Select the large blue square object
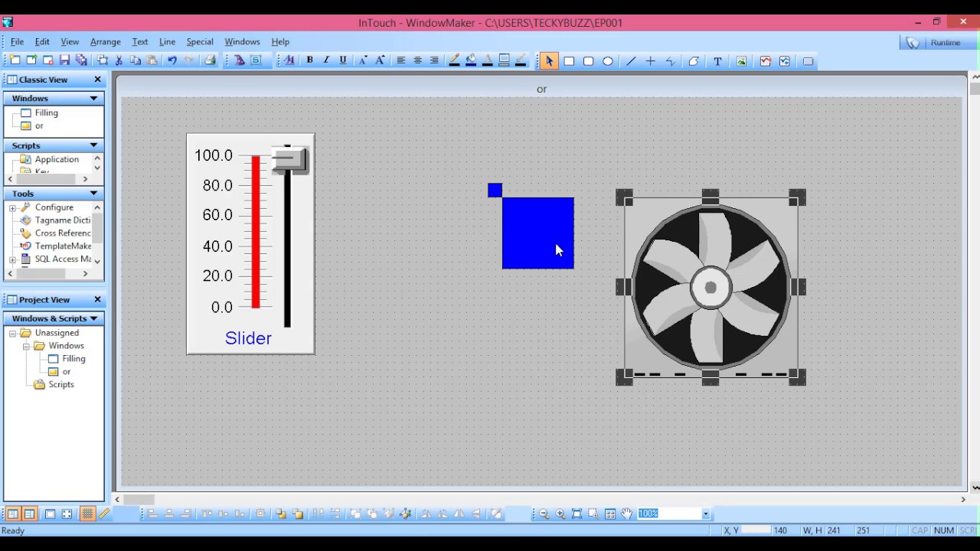 tap(537, 233)
